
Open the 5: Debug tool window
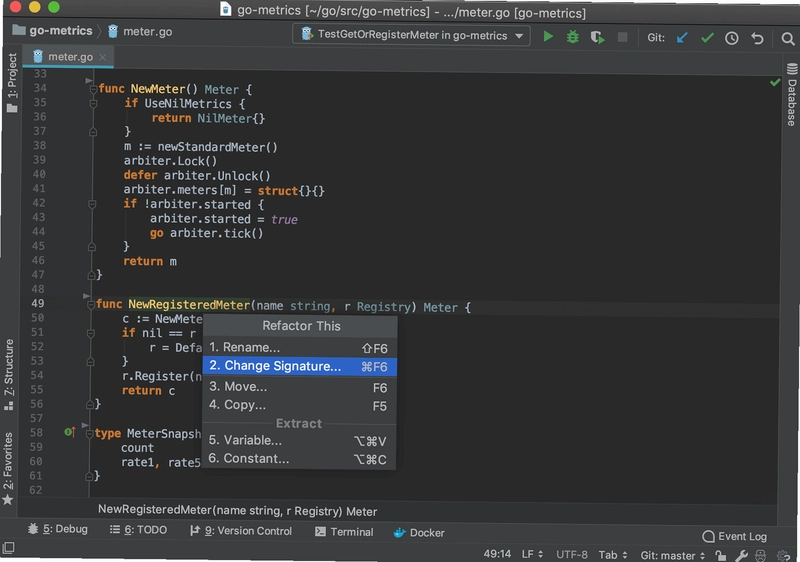tap(58, 529)
